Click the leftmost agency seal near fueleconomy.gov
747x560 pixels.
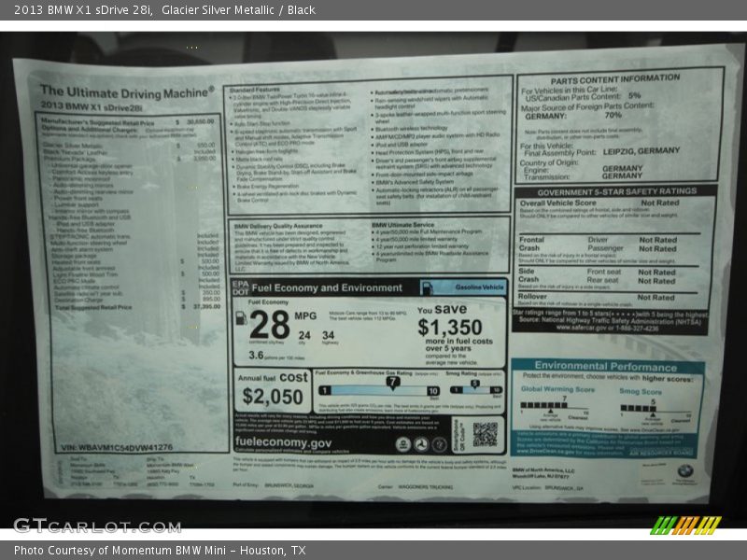(x=403, y=444)
